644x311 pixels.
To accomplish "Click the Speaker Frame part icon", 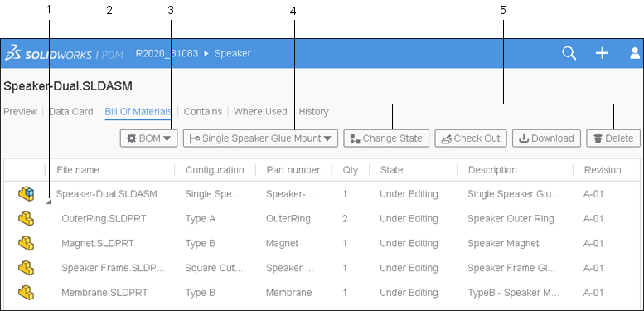I will (x=26, y=267).
